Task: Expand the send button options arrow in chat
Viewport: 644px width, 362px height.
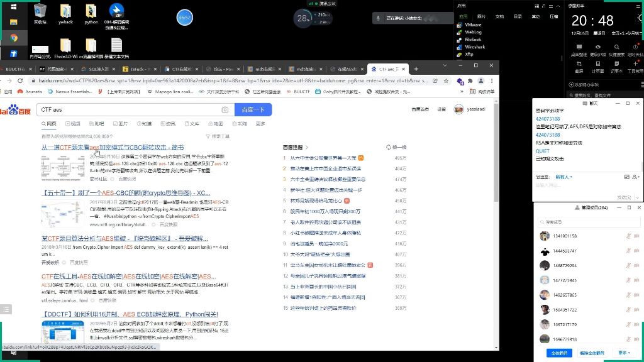Action: point(638,197)
